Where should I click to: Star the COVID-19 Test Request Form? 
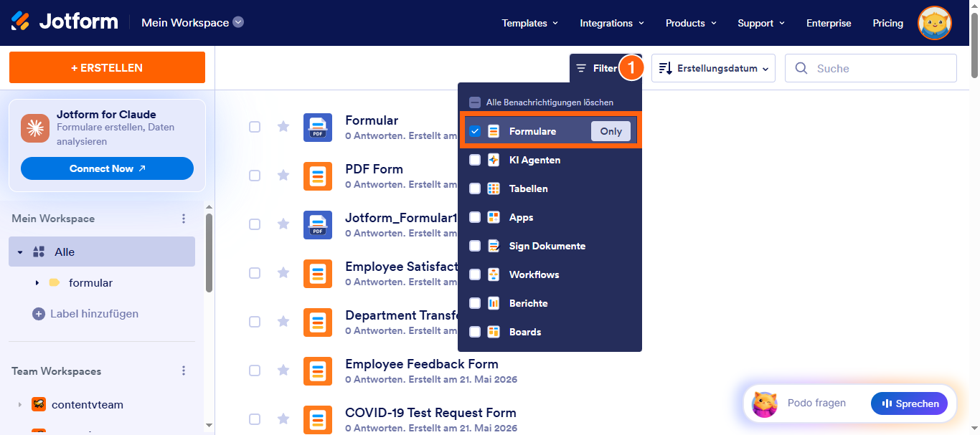coord(283,419)
